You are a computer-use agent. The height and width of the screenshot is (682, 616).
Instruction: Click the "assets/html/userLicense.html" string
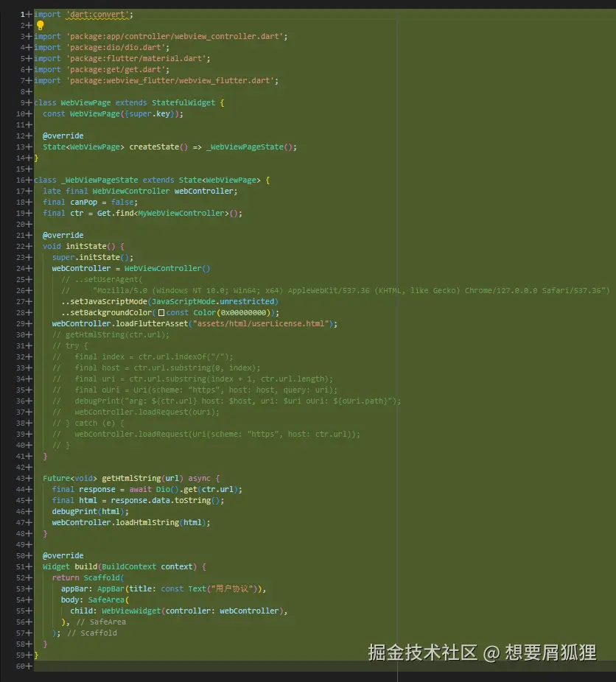tap(261, 324)
